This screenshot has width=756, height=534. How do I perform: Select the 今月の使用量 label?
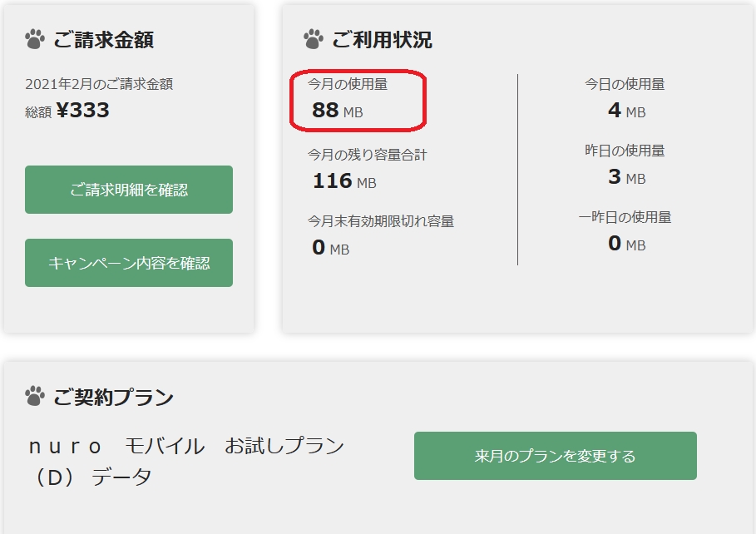point(348,84)
